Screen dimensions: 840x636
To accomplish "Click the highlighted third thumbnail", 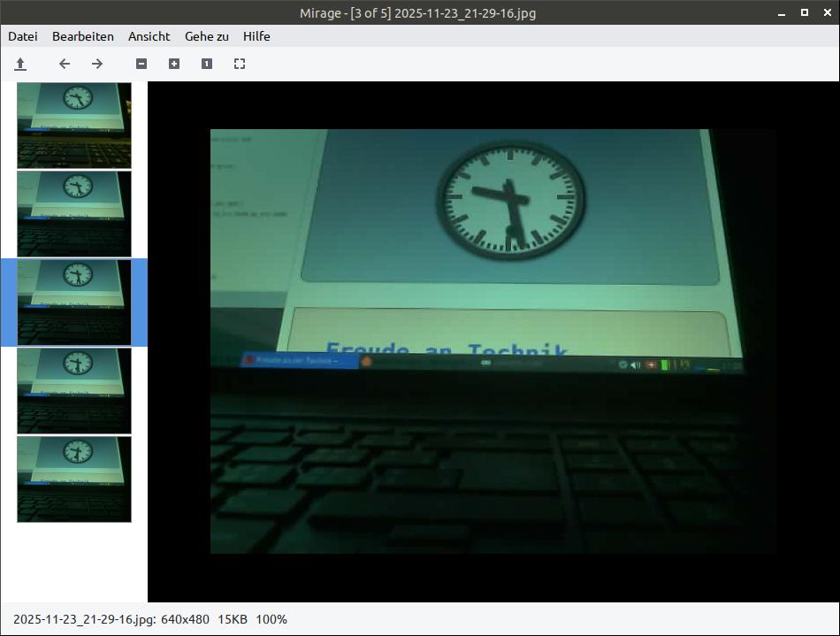I will coord(74,302).
